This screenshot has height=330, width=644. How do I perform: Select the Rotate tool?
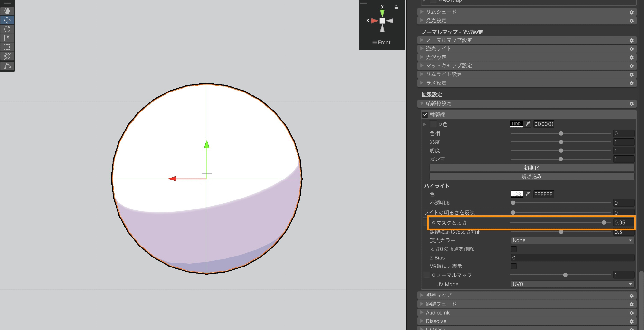point(7,29)
